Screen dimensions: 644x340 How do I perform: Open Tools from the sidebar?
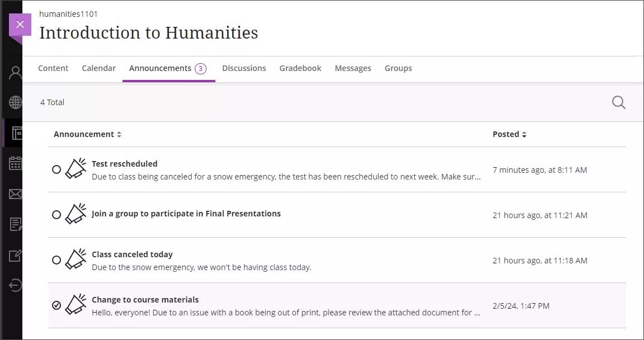14,255
